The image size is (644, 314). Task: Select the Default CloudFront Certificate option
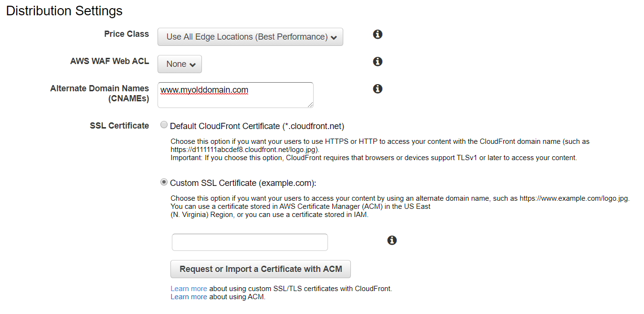click(164, 124)
